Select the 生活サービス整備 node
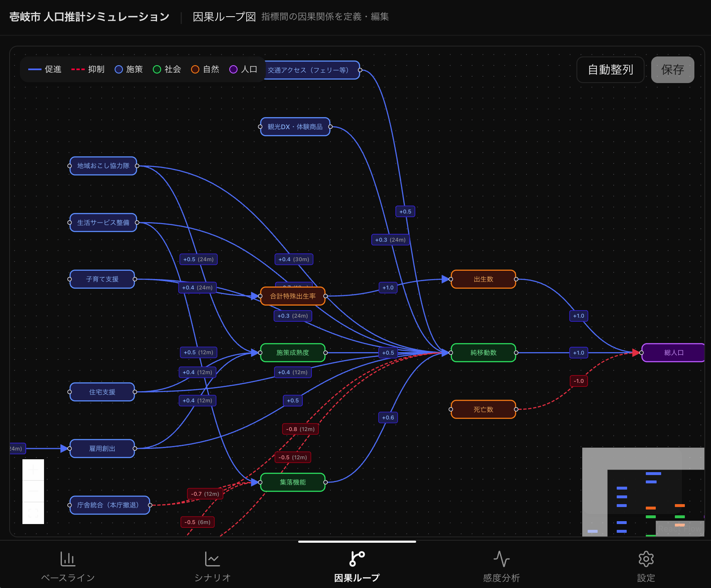This screenshot has width=711, height=588. point(103,223)
